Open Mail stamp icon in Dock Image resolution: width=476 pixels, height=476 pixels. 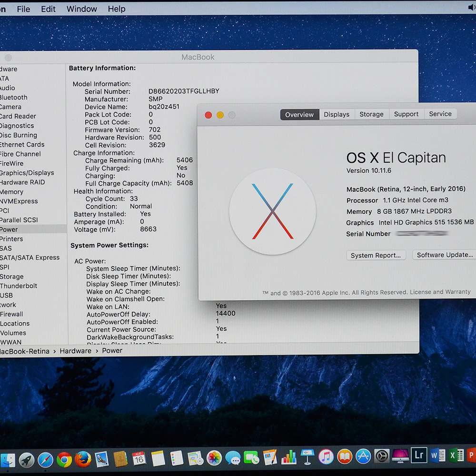pyautogui.click(x=102, y=459)
